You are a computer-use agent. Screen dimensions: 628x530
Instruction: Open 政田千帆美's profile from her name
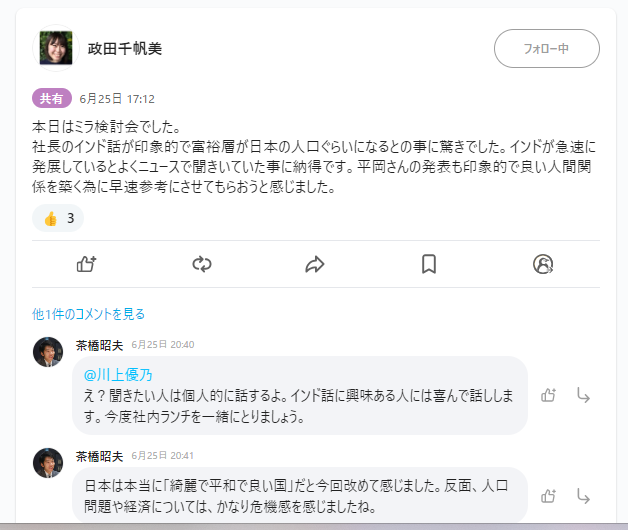125,48
